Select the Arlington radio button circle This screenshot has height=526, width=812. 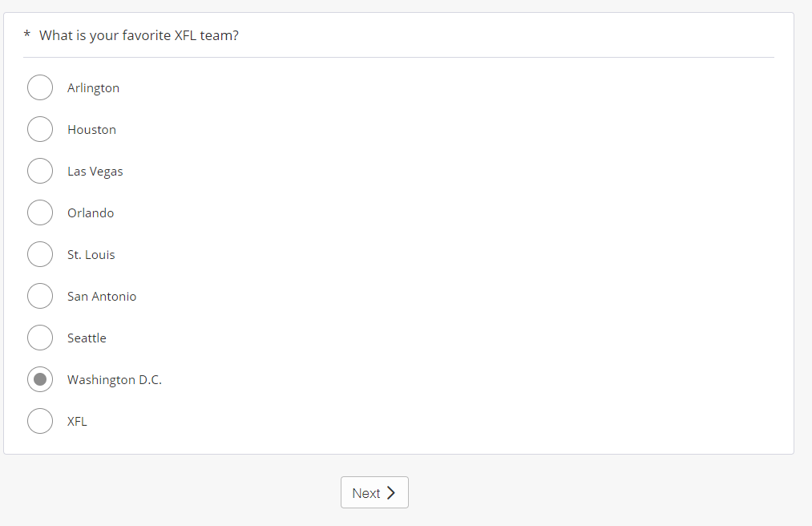tap(40, 87)
